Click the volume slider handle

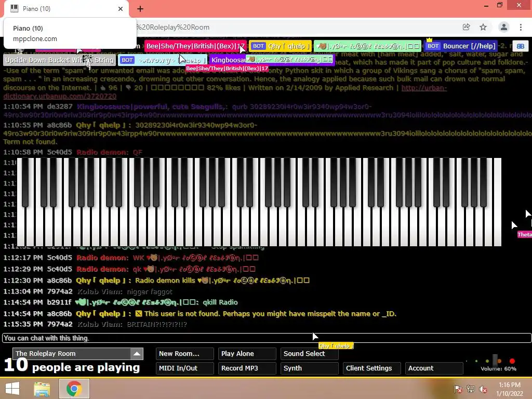[495, 361]
